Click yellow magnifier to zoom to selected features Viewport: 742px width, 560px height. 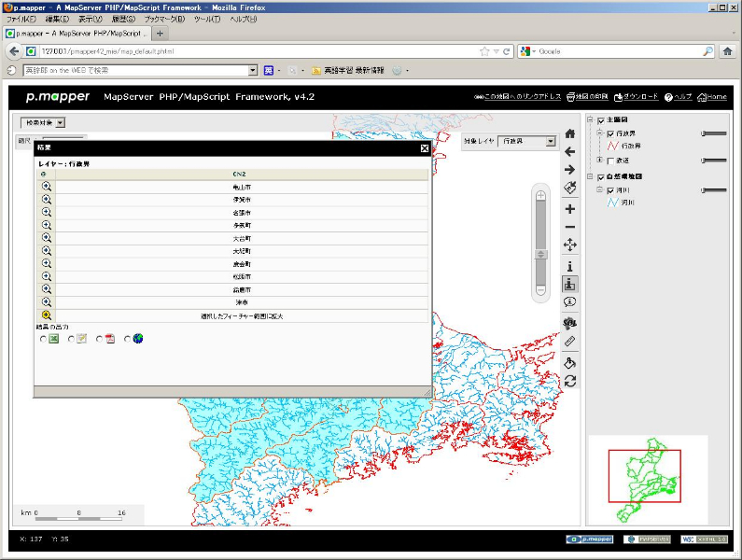(x=46, y=315)
